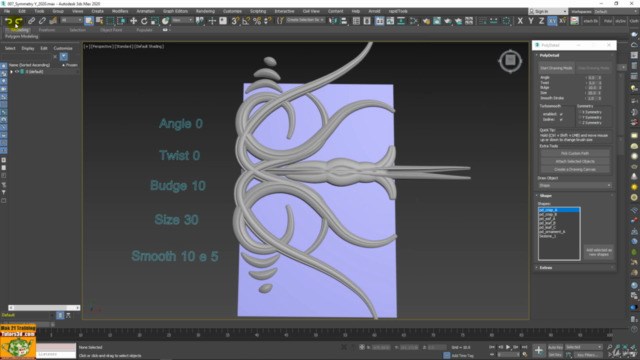The width and height of the screenshot is (640, 360).
Task: Restrict transform to X axis
Action: point(520,21)
